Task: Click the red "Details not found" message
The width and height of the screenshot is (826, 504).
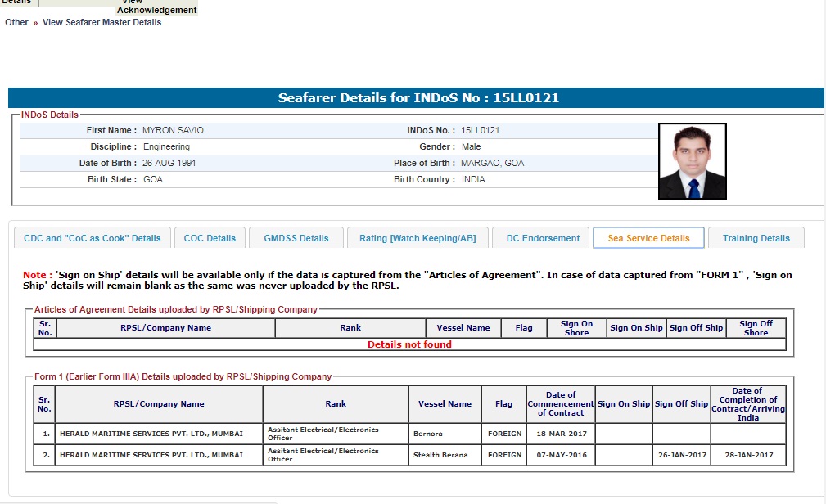Action: [x=409, y=344]
